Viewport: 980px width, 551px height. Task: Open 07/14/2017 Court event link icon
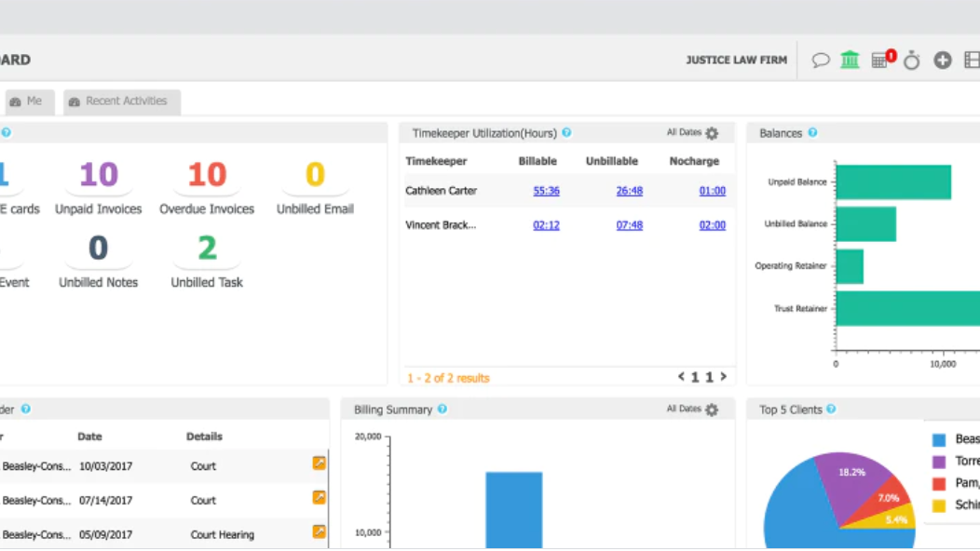coord(319,497)
